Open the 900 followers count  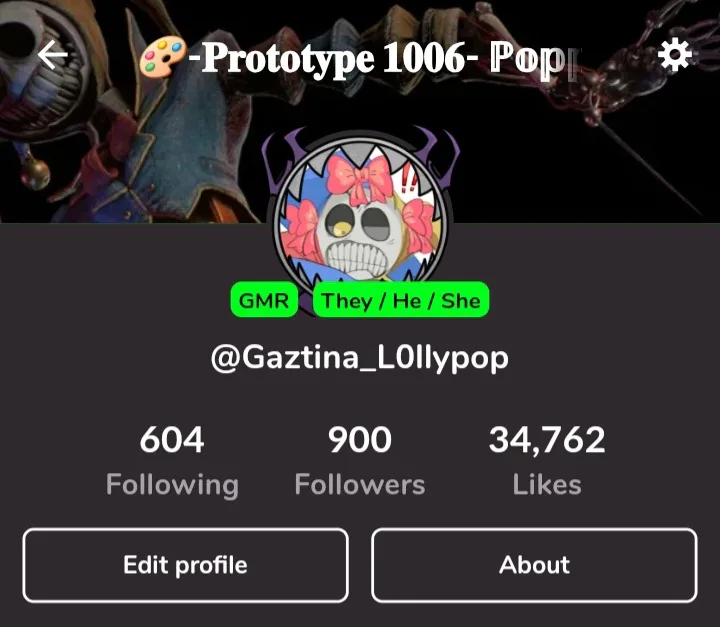tap(360, 440)
